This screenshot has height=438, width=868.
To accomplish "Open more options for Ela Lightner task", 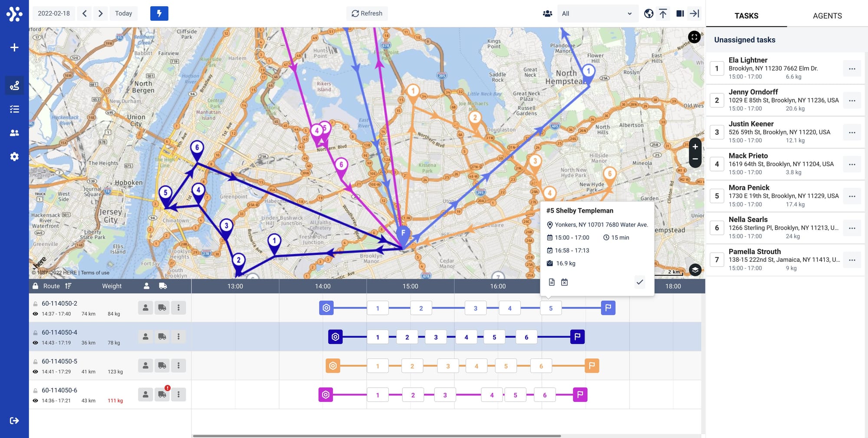I will click(852, 69).
